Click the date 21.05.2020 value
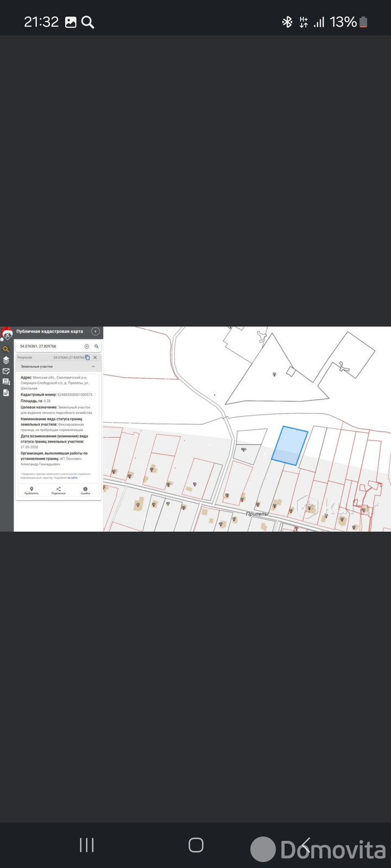 coord(29,447)
